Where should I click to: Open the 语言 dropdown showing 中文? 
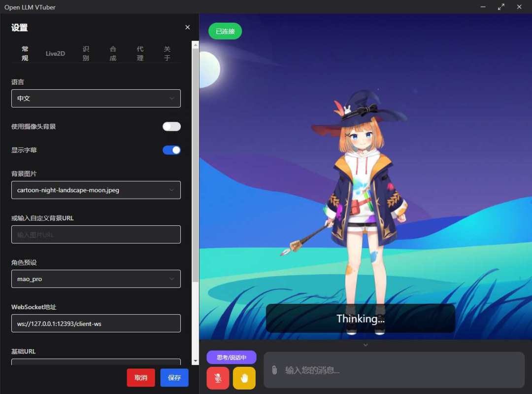pyautogui.click(x=96, y=99)
